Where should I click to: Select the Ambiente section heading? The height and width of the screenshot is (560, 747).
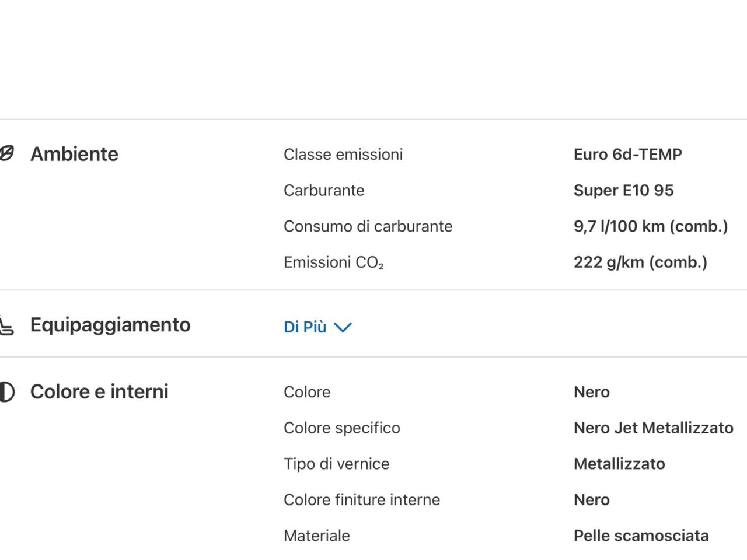(74, 154)
